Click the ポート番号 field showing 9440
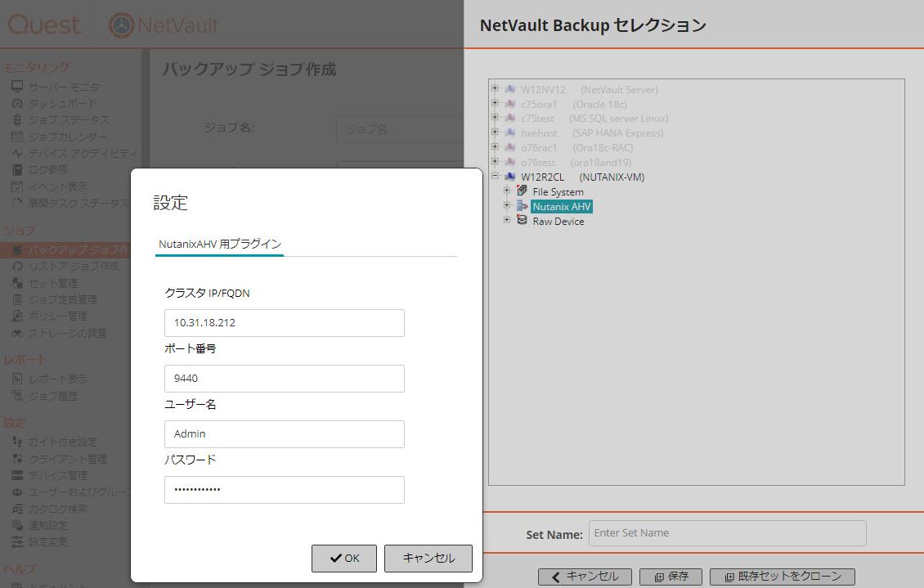924x588 pixels. (284, 379)
